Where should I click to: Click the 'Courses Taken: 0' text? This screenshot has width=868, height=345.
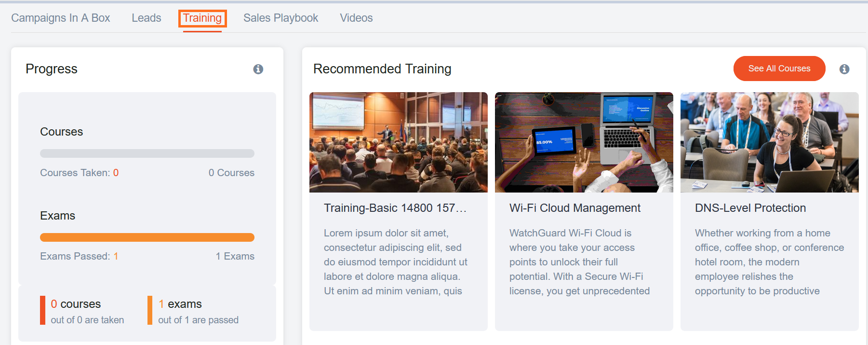point(80,173)
